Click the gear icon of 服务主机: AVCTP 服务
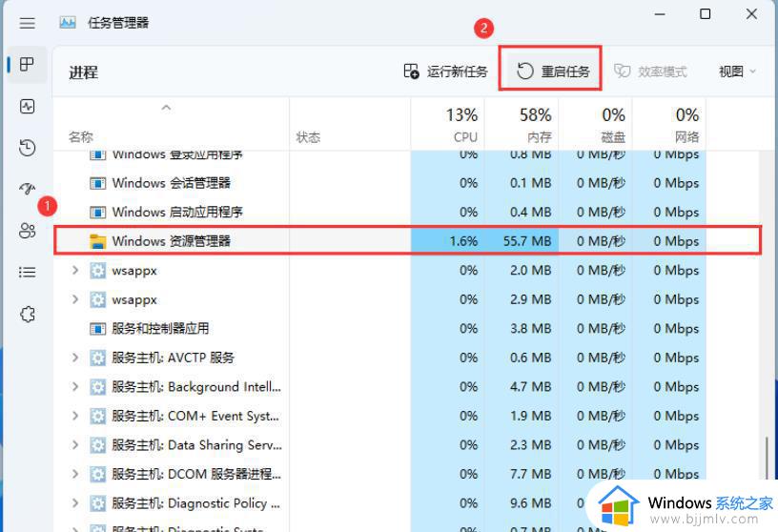The height and width of the screenshot is (532, 778). pyautogui.click(x=98, y=358)
